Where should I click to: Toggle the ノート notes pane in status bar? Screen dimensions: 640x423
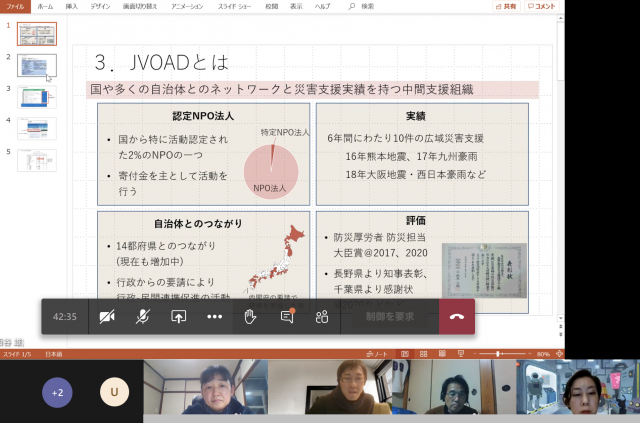(377, 354)
